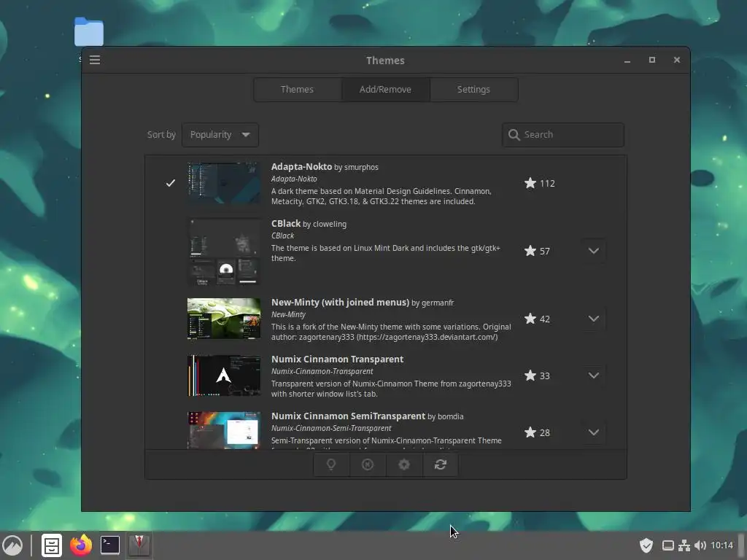747x560 pixels.
Task: Click the Themes app taskbar button
Action: click(139, 545)
